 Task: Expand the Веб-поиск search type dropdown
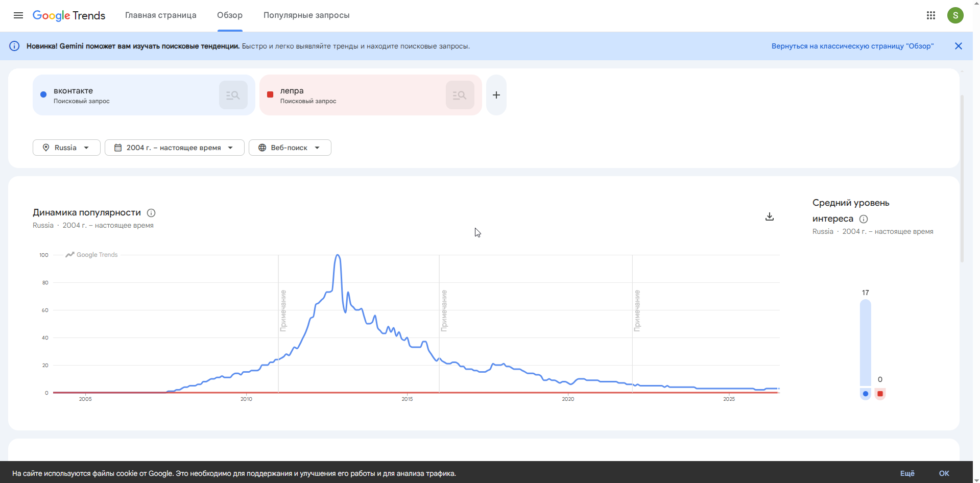(290, 148)
